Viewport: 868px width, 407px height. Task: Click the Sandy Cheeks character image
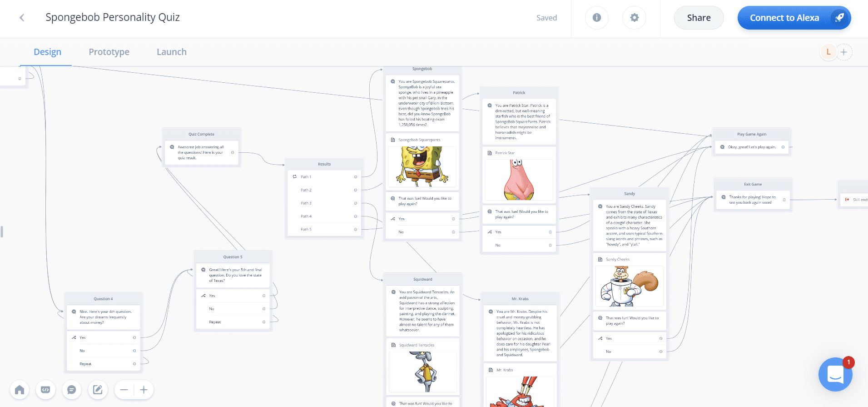point(630,286)
